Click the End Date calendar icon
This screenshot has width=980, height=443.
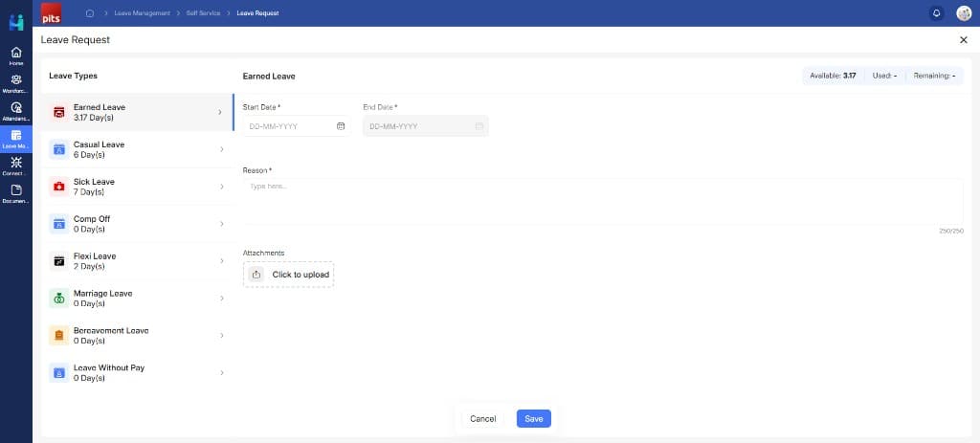coord(479,126)
